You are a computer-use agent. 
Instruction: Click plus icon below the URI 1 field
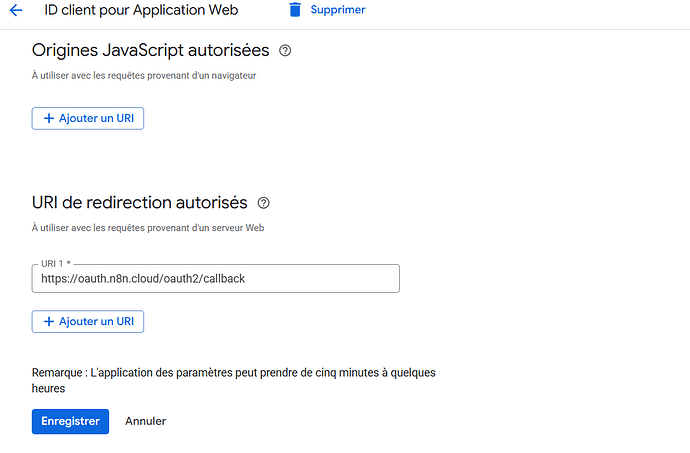[x=47, y=322]
